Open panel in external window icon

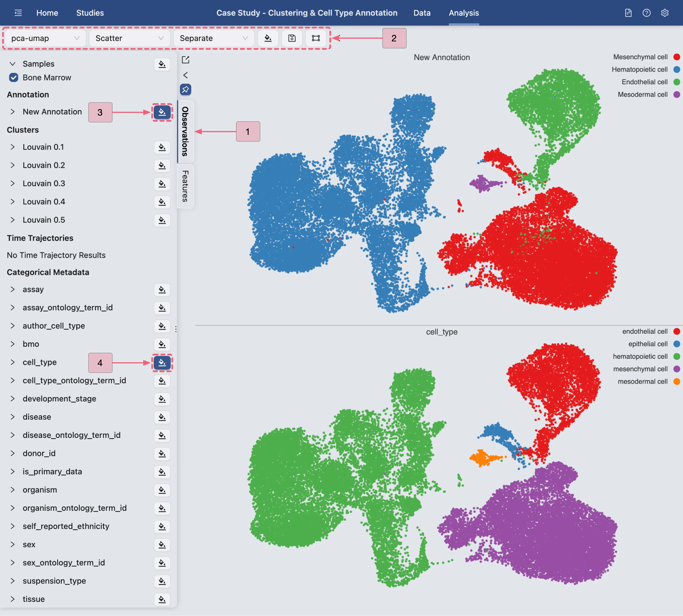(185, 60)
